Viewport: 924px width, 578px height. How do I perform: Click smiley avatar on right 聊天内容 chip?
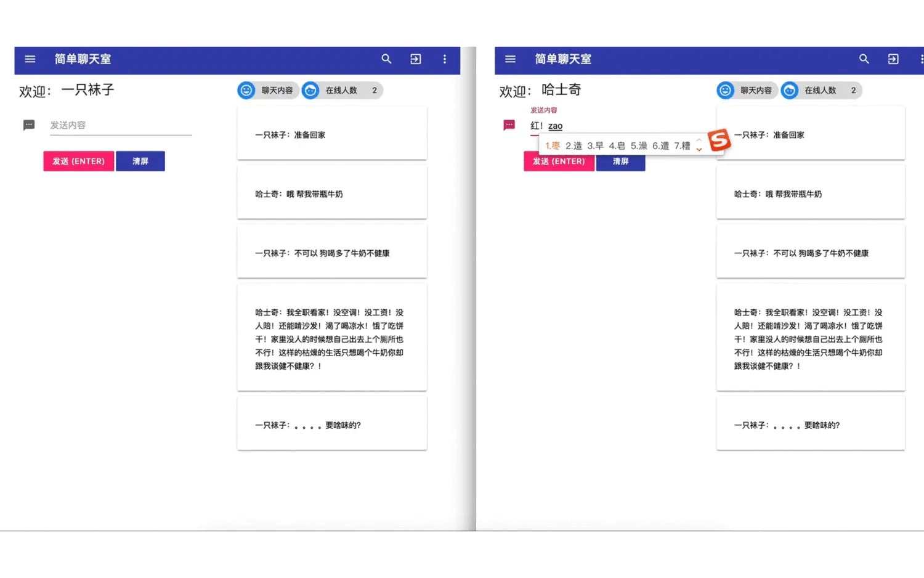726,91
